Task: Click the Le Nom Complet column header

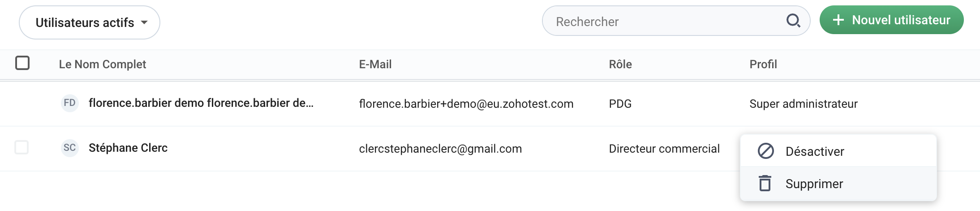Action: (103, 64)
